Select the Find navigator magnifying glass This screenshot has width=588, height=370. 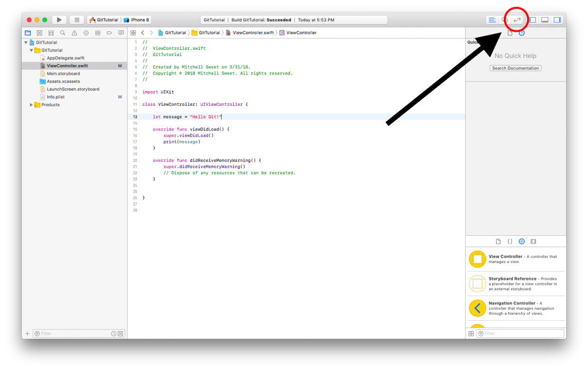62,32
